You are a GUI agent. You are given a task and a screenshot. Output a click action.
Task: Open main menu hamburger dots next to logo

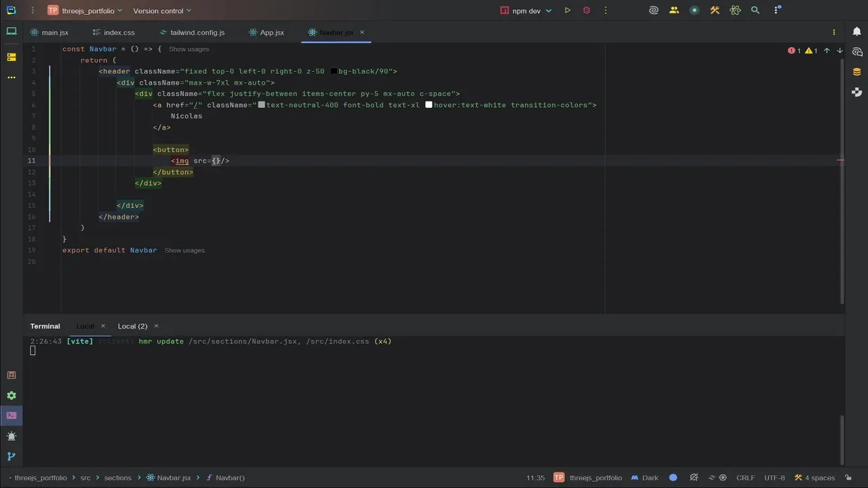coord(34,11)
